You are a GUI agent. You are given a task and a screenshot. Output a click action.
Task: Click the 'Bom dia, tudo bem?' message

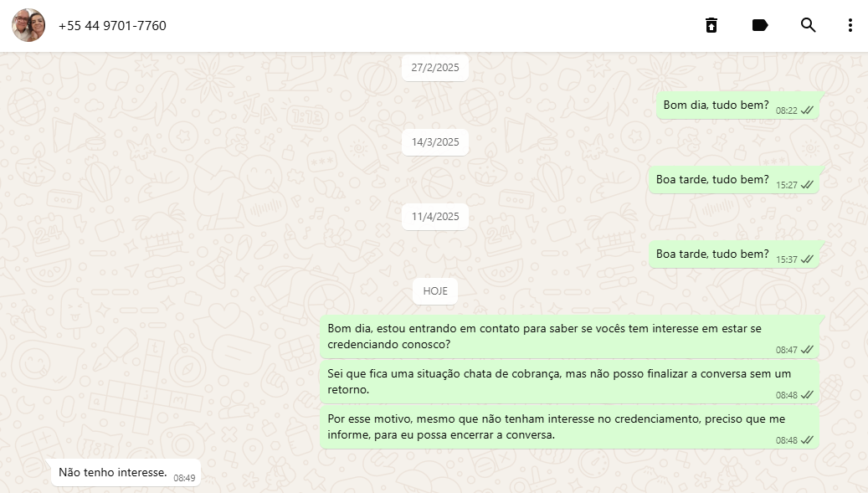(x=738, y=105)
